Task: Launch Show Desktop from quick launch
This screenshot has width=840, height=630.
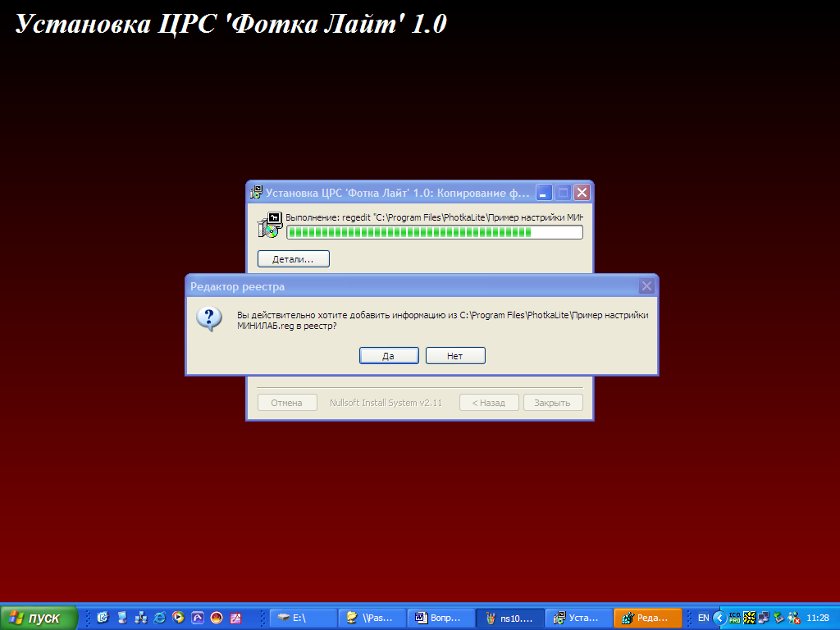Action: 103,618
